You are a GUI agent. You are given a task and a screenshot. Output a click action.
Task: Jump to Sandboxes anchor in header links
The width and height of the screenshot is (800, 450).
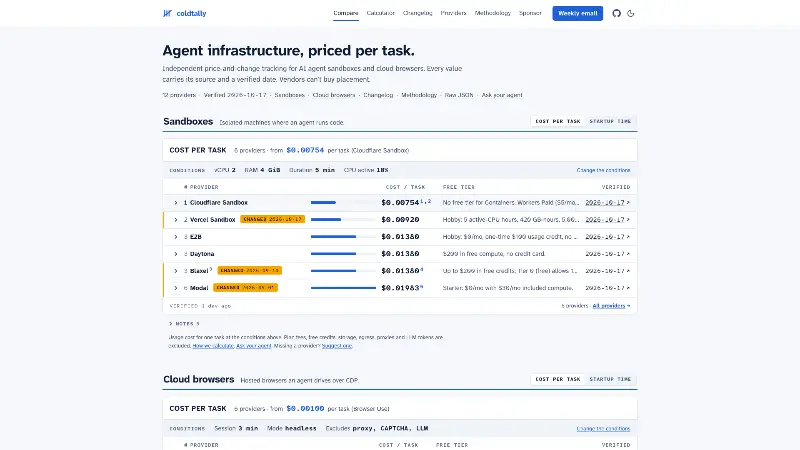pos(289,95)
